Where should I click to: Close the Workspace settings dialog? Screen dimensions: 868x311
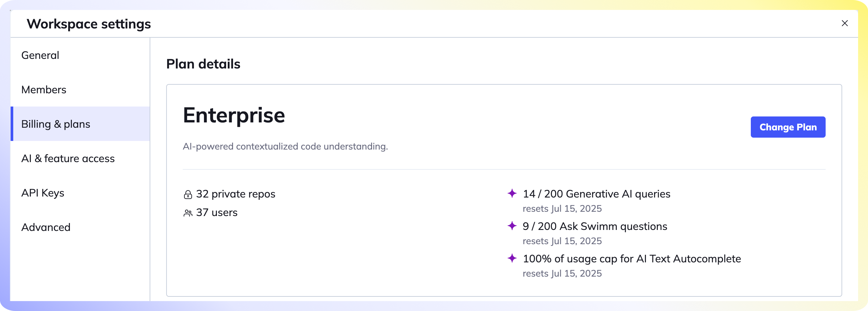(x=844, y=23)
